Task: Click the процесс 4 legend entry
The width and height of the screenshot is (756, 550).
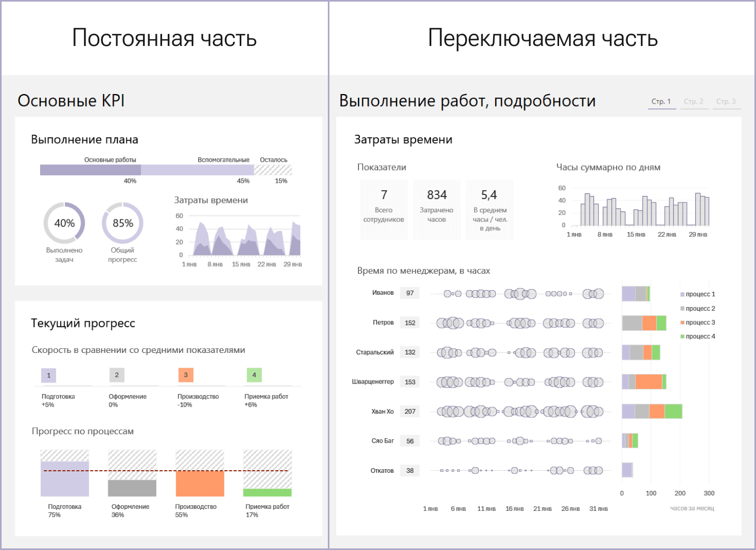Action: tap(697, 336)
